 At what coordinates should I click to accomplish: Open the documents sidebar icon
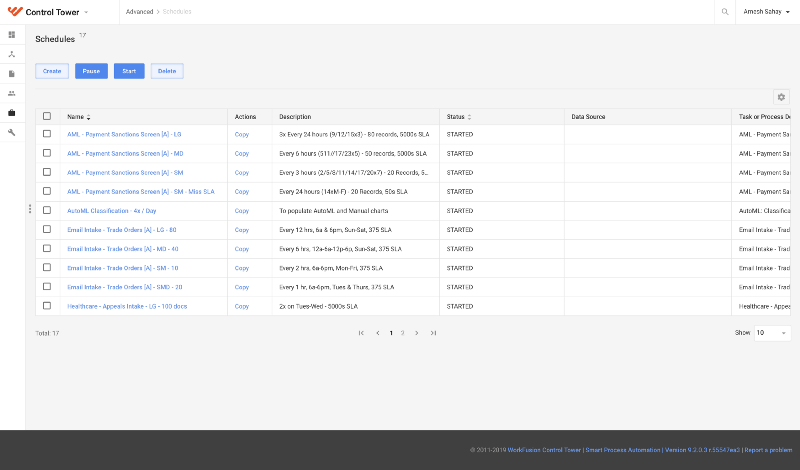point(12,73)
